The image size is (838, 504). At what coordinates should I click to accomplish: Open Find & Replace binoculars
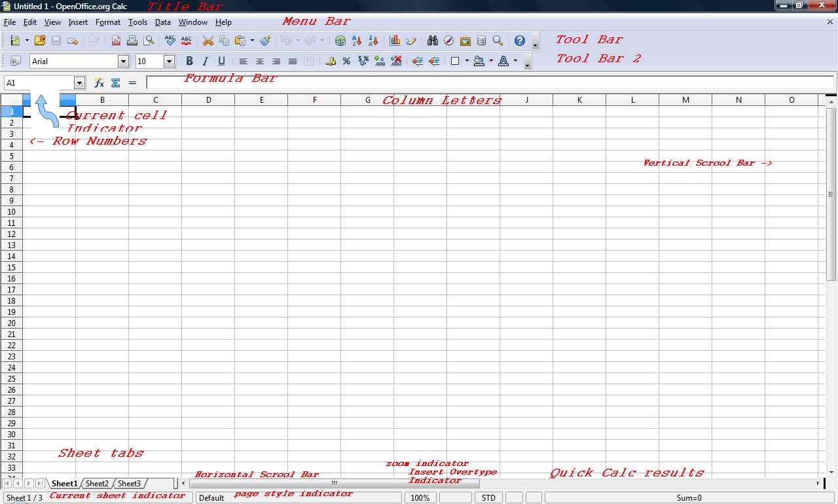pyautogui.click(x=433, y=41)
